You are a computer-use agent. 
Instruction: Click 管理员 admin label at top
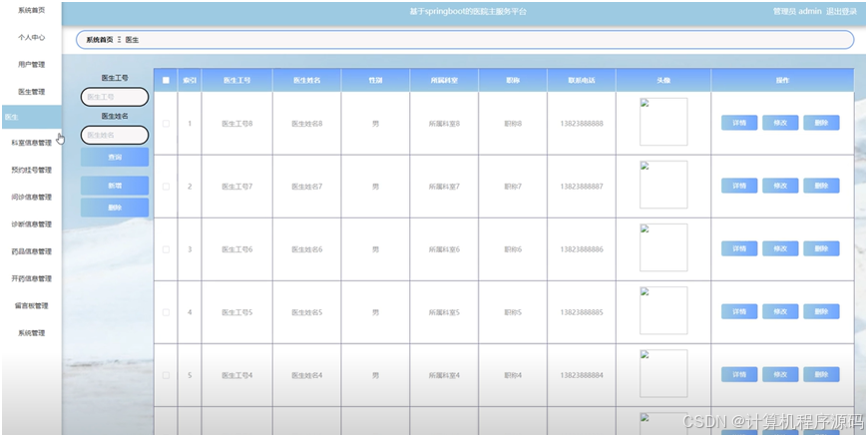pyautogui.click(x=797, y=12)
